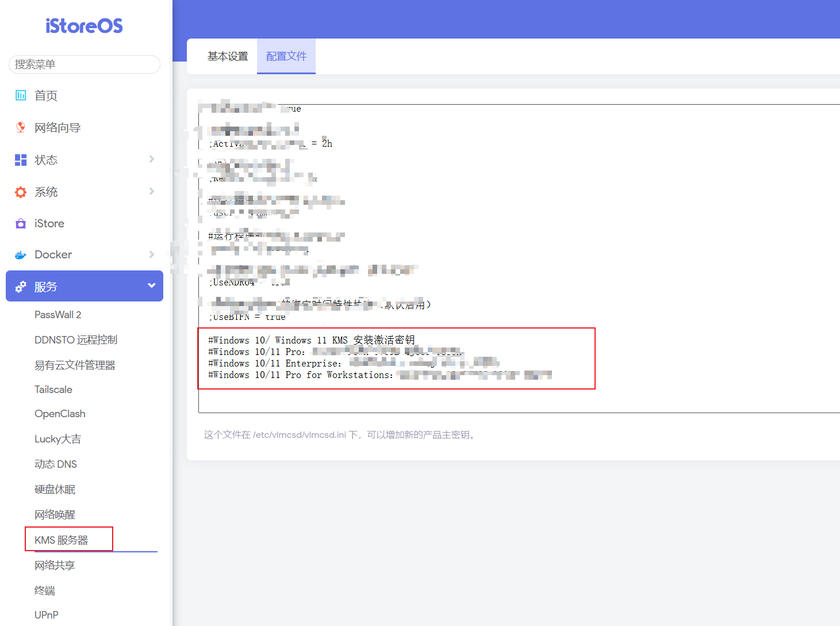Viewport: 840px width, 626px height.
Task: Open the iStore menu entry
Action: click(85, 223)
